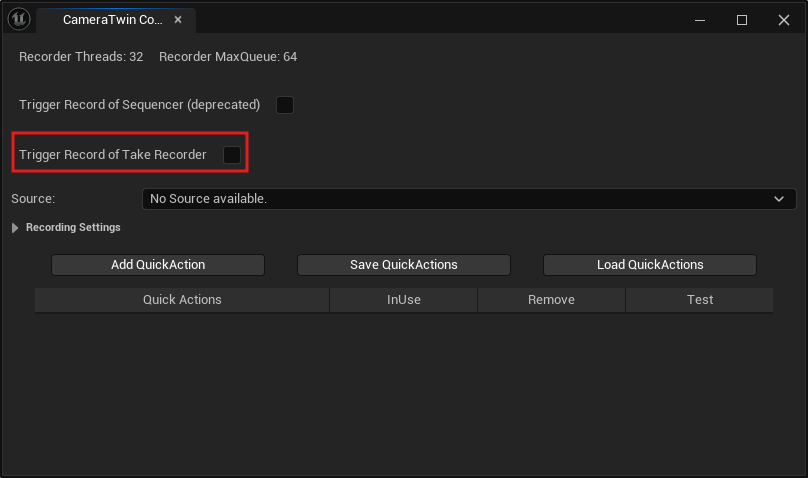
Task: Click the Quick Actions column header
Action: click(182, 300)
